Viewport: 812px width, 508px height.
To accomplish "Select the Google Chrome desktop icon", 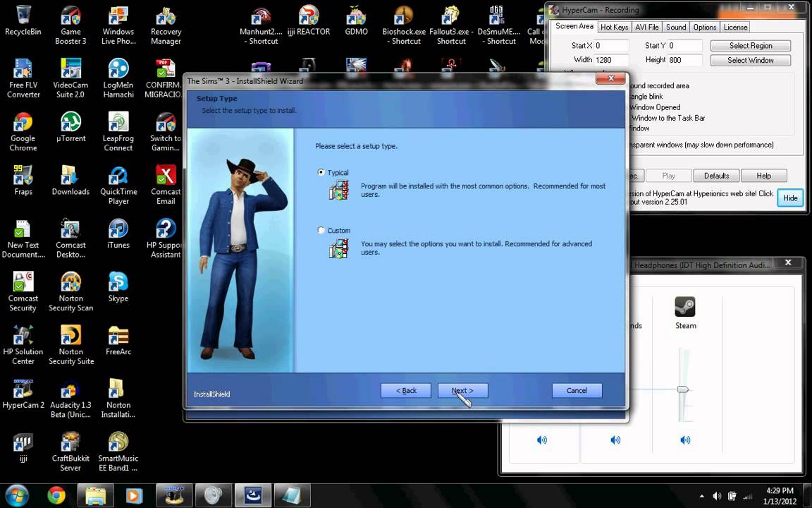I will pos(23,132).
